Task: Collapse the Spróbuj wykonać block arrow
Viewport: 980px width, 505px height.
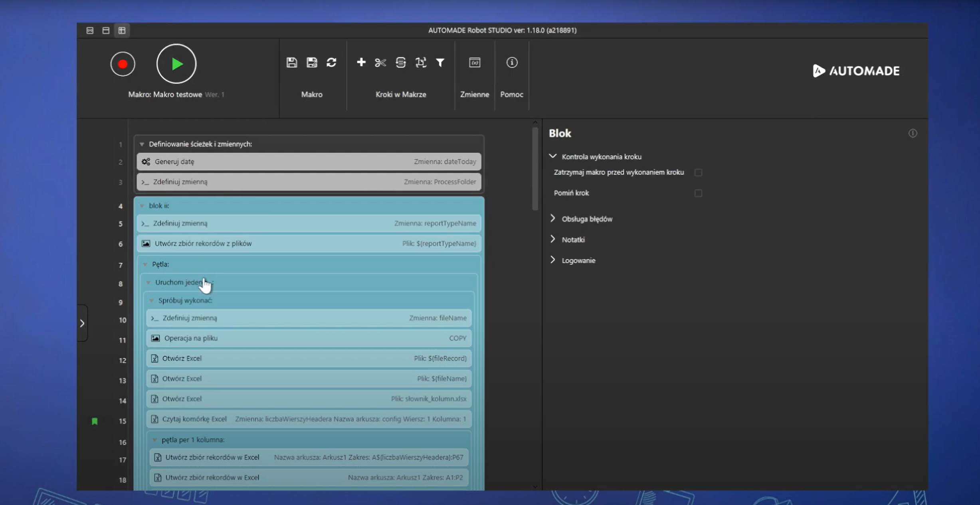Action: [x=151, y=301]
